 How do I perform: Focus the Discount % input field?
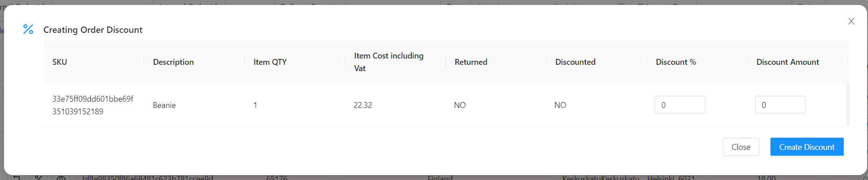coord(680,105)
